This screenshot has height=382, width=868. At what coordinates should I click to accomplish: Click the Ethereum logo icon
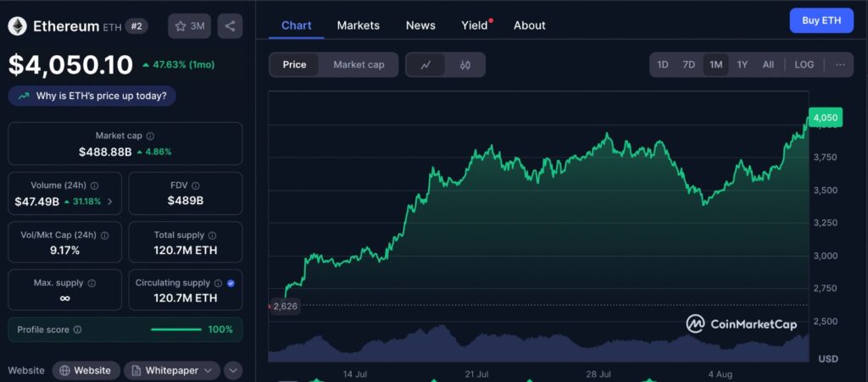click(x=18, y=26)
